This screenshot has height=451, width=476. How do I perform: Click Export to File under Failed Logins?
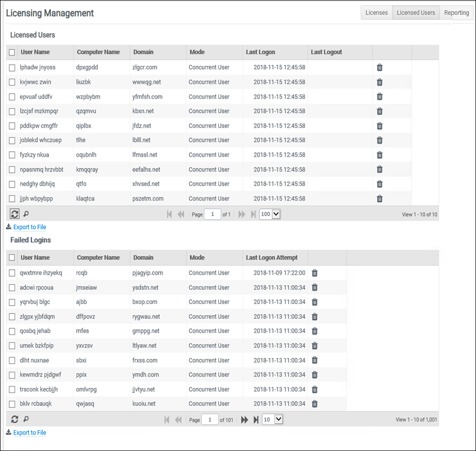point(29,433)
